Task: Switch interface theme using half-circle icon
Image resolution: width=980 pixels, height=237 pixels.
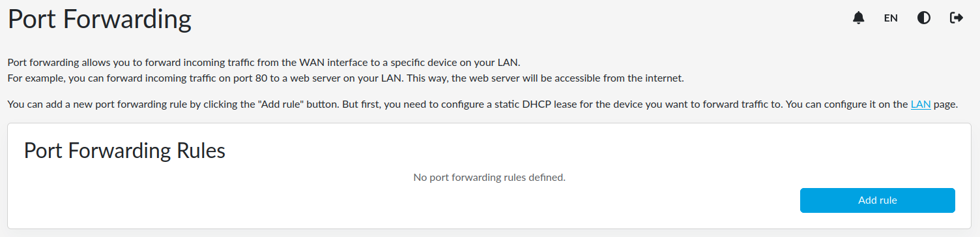Action: click(924, 18)
